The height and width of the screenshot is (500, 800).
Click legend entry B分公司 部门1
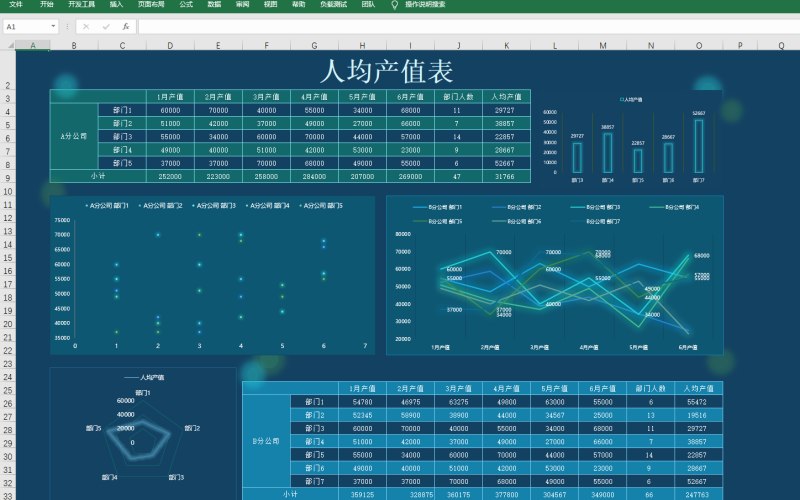click(437, 207)
